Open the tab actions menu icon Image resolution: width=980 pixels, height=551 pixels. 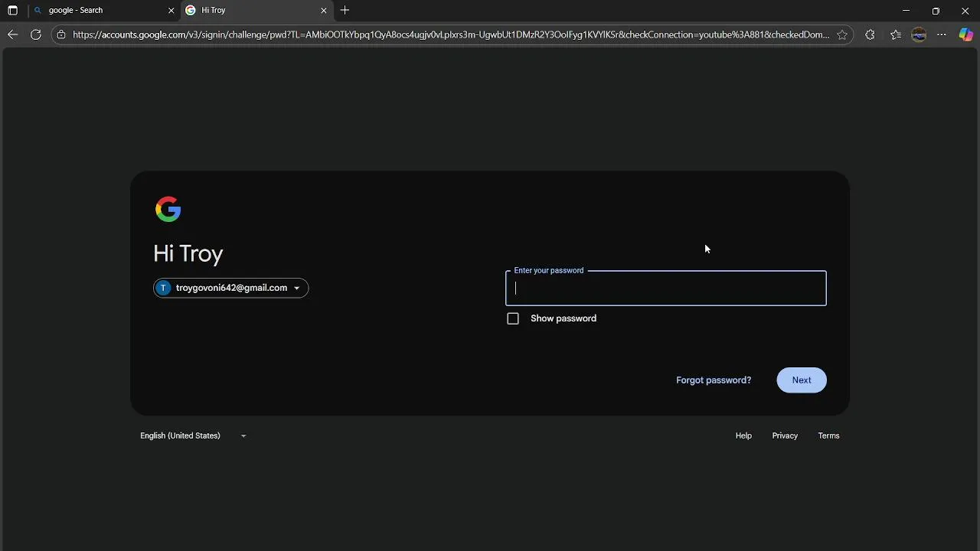(x=12, y=11)
